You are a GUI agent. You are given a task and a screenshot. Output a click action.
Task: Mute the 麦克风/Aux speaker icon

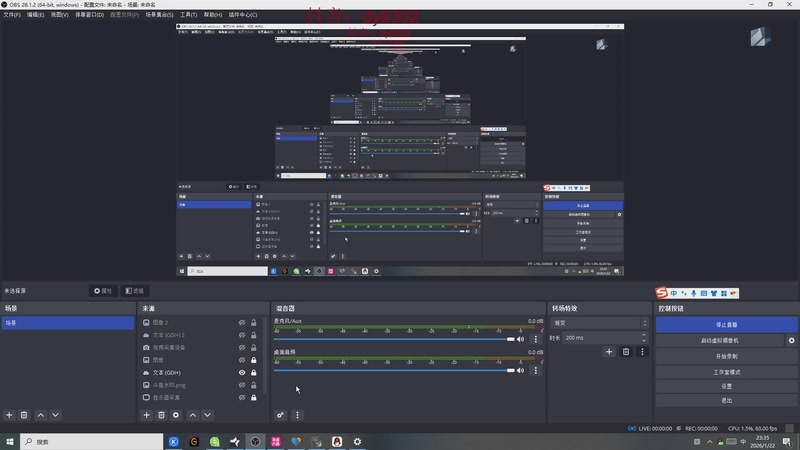coord(520,339)
